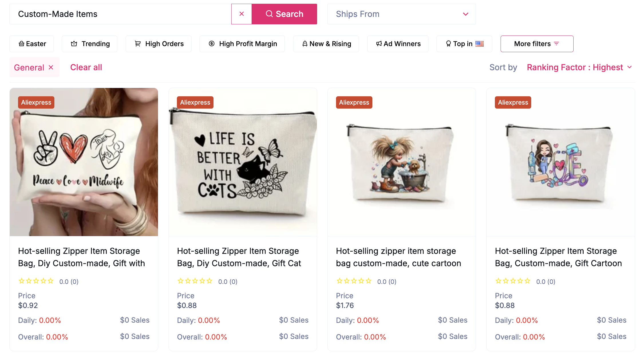Open the Ships From dropdown
The width and height of the screenshot is (644, 357).
pyautogui.click(x=401, y=14)
